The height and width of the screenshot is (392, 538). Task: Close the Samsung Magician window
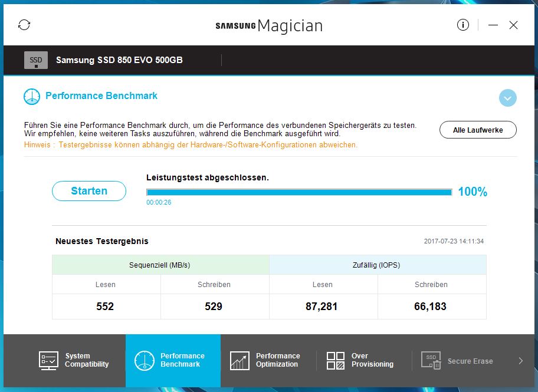tap(513, 25)
